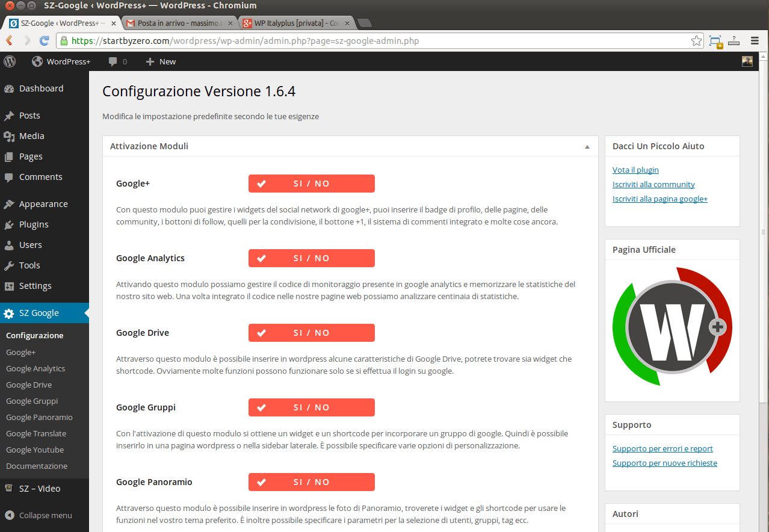769x532 pixels.
Task: Click the page vertical scrollbar
Action: click(764, 231)
